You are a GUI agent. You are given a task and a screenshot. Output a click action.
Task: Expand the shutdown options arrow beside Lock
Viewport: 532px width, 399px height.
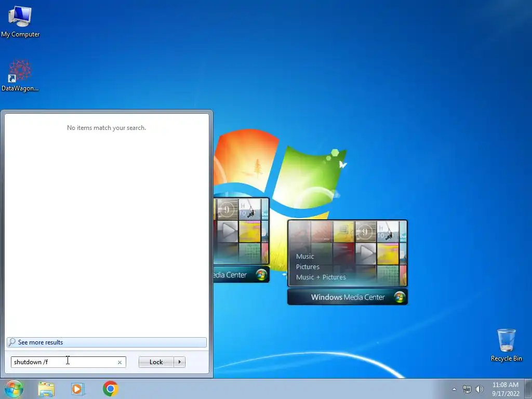click(x=179, y=362)
